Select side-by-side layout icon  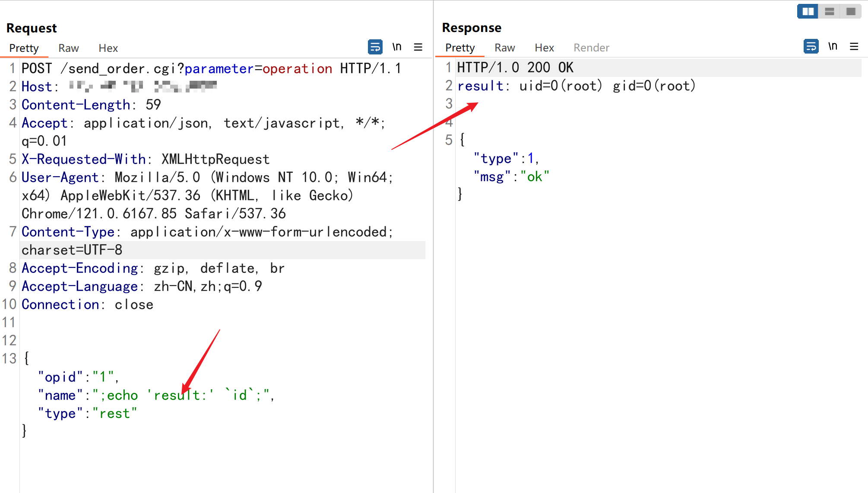[808, 11]
